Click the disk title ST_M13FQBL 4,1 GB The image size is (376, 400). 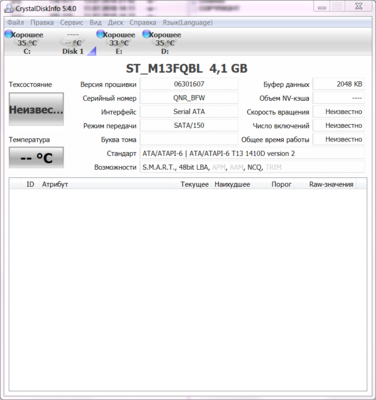point(187,69)
